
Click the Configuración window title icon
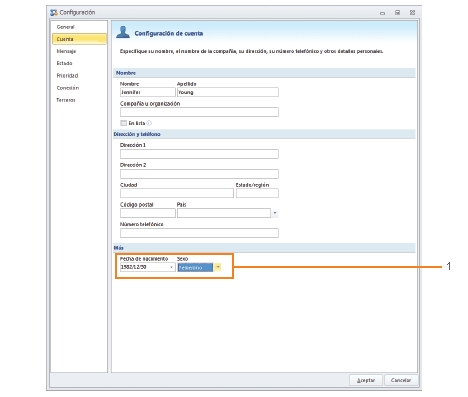click(x=54, y=13)
